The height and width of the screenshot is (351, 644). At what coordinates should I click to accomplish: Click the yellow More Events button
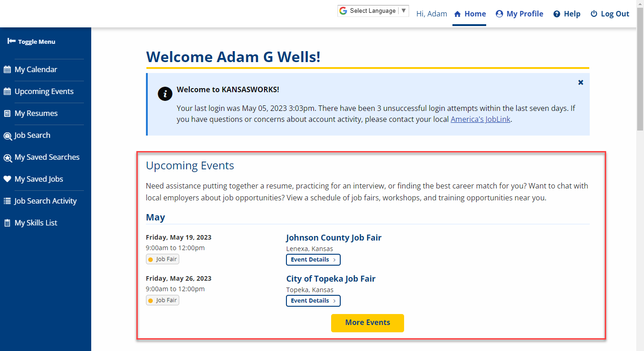coord(368,323)
